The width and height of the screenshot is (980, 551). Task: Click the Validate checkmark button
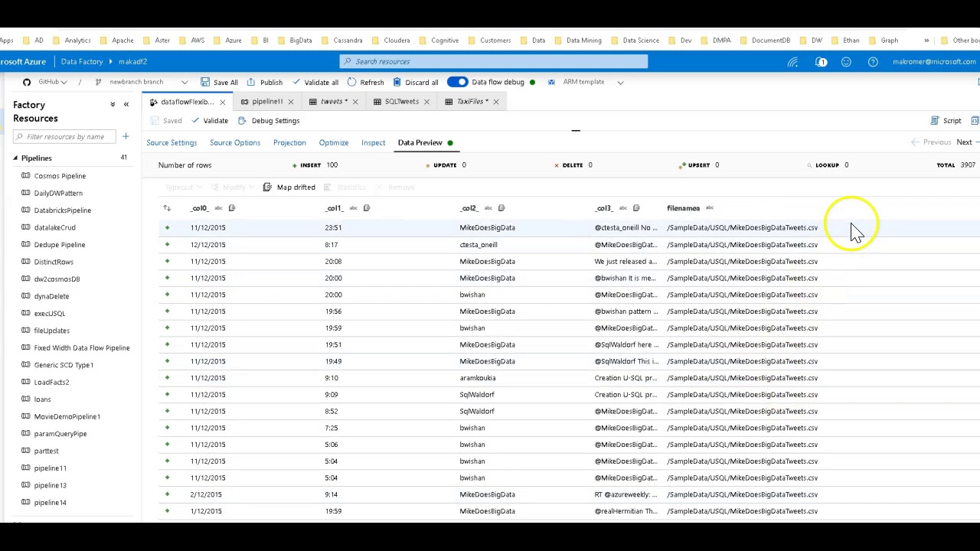[210, 121]
